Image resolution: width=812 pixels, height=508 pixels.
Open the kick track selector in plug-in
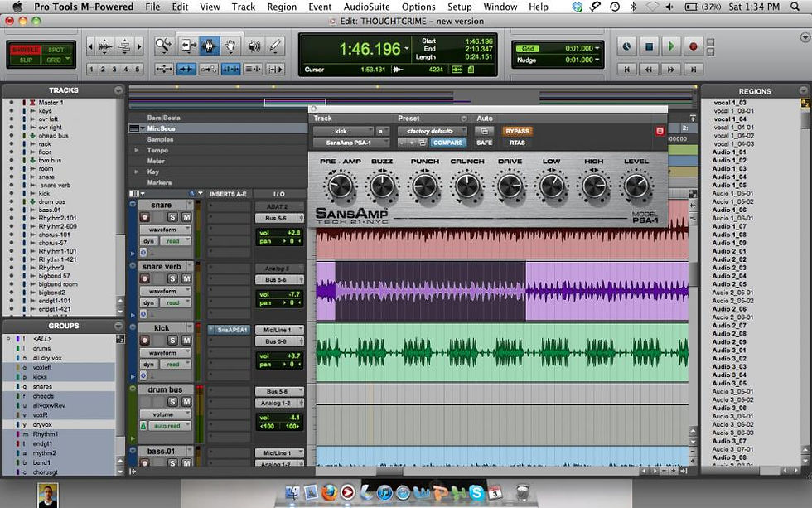click(343, 131)
